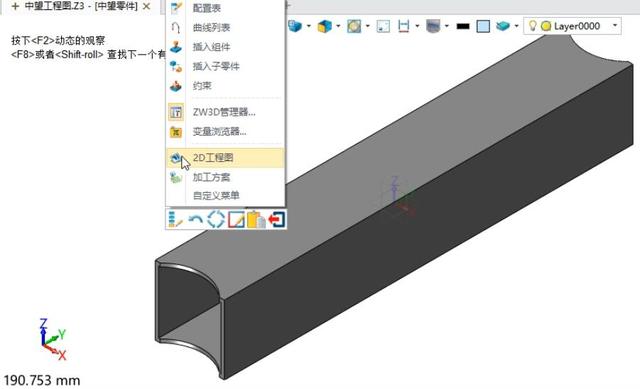This screenshot has height=389, width=640.
Task: Open ZW3D管理器 from the menu
Action: pyautogui.click(x=225, y=112)
